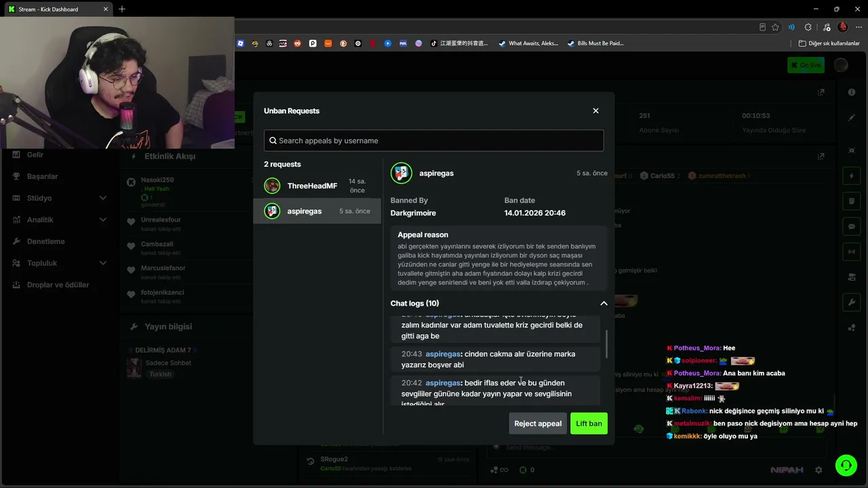The height and width of the screenshot is (488, 868).
Task: Click the Reddit bookmark icon
Action: pos(298,43)
